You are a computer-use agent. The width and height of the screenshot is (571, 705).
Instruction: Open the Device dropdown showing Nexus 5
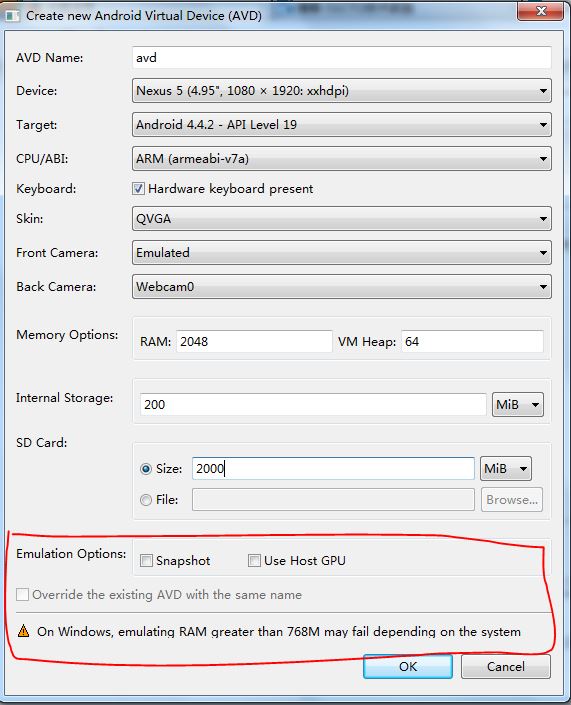342,91
